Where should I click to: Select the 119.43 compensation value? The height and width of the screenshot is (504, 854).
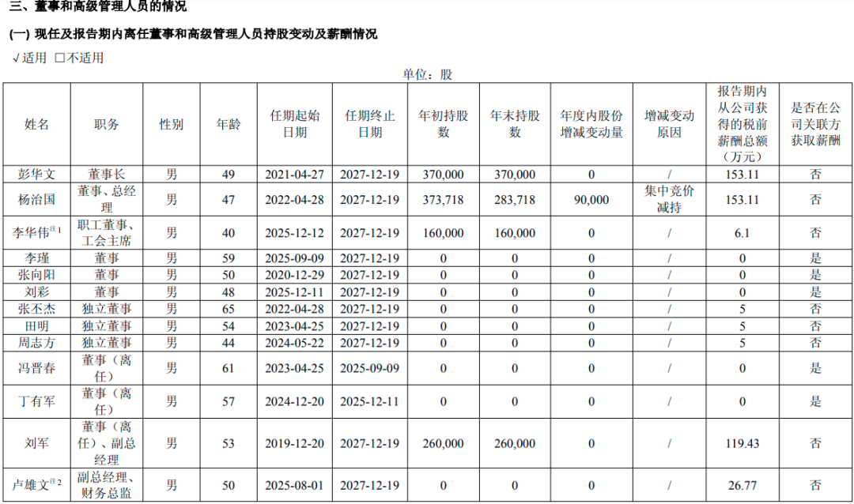coord(742,444)
